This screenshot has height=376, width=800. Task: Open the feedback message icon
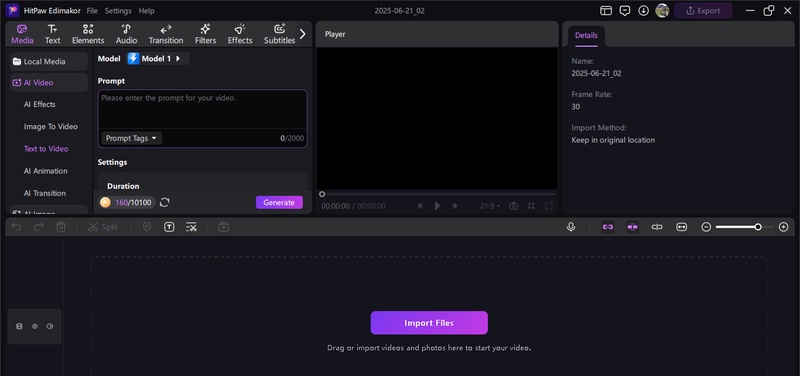click(624, 11)
